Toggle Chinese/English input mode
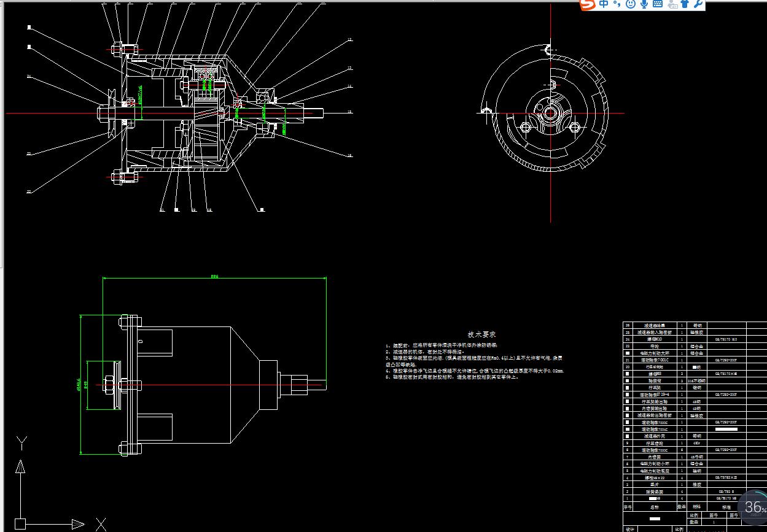This screenshot has height=532, width=767. 603,4
